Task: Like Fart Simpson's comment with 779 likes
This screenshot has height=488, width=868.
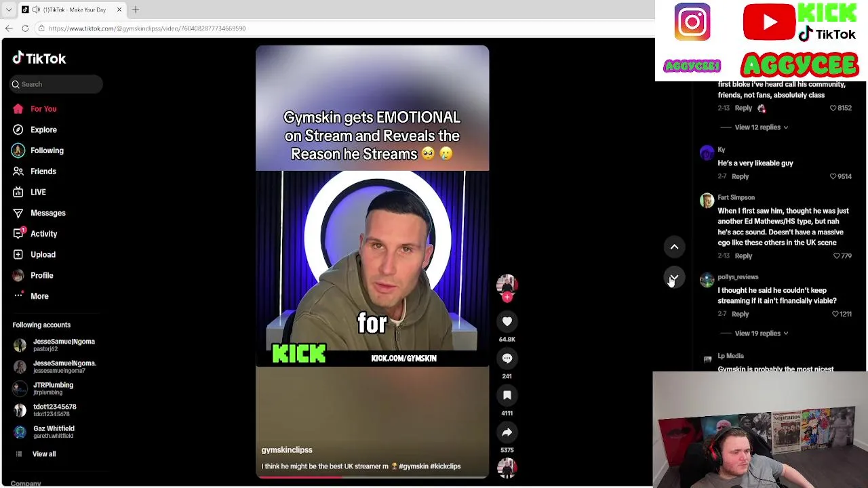Action: tap(836, 256)
